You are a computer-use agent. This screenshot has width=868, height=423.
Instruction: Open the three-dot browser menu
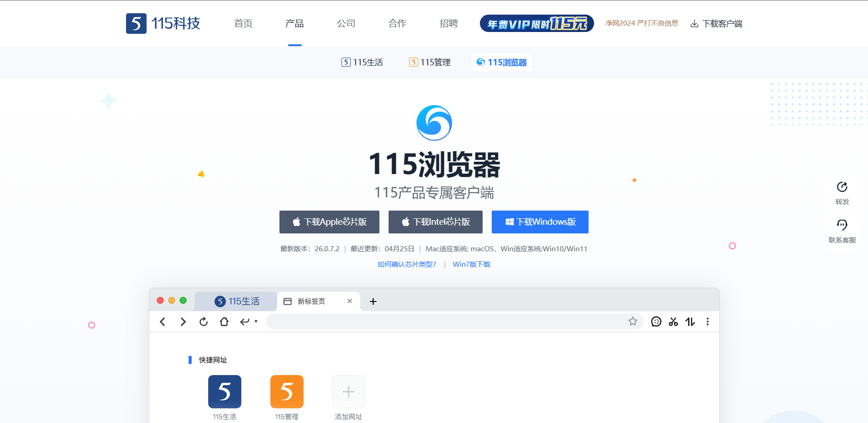point(707,322)
